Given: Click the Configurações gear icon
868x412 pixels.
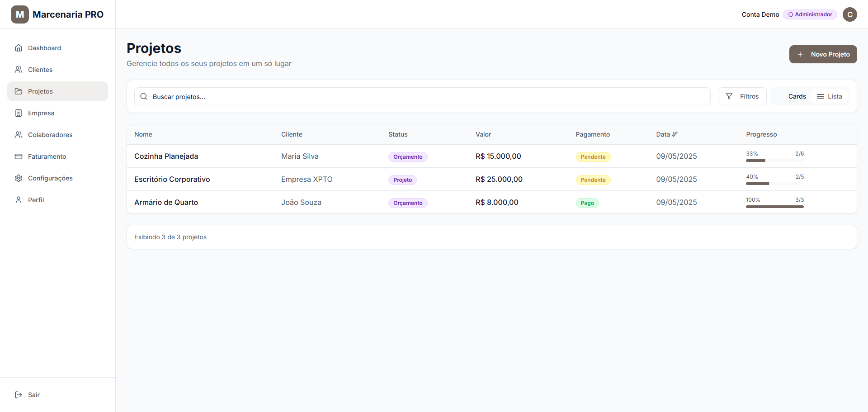Looking at the screenshot, I should click(x=19, y=178).
